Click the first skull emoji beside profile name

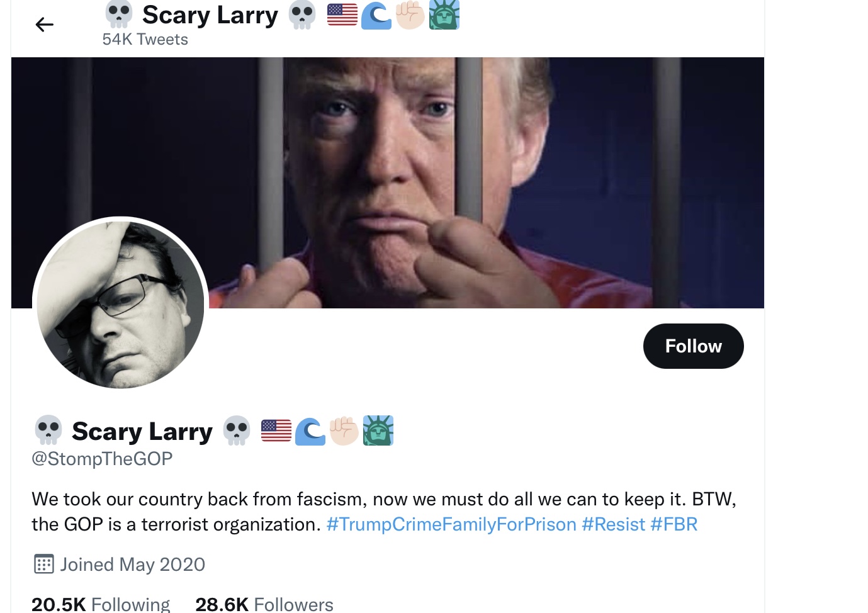tap(48, 430)
